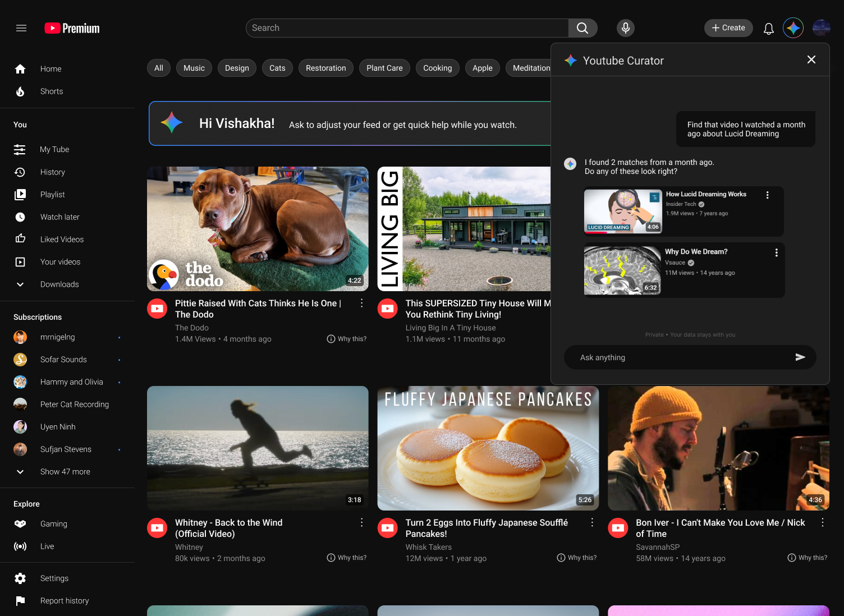Click the Gemini sparkle icon next to notifications
844x616 pixels.
click(793, 27)
